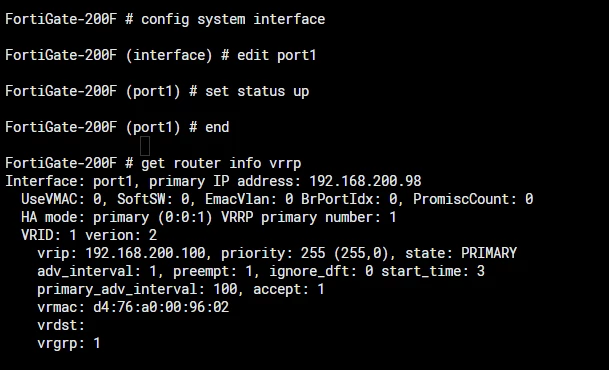
Task: Click the 'edit port1' command
Action: 277,55
